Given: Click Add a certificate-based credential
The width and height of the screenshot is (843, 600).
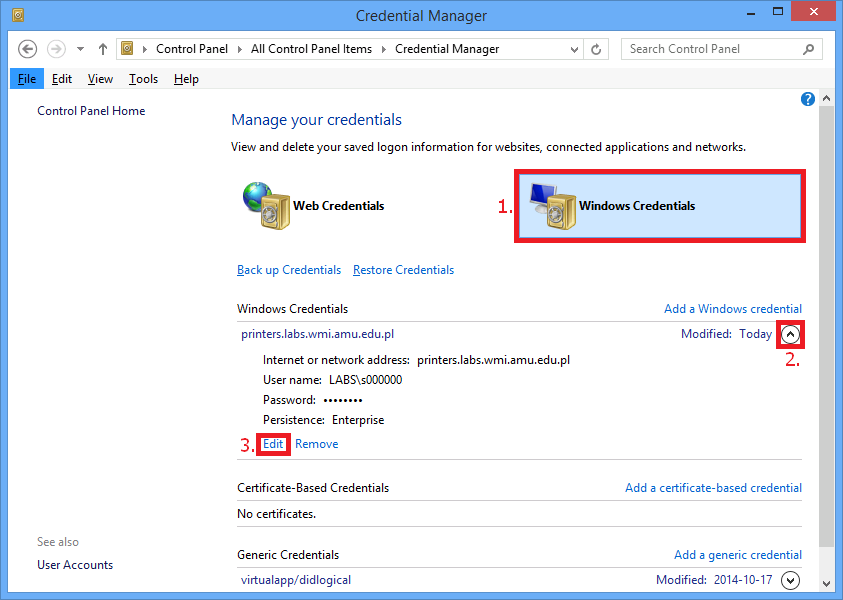Looking at the screenshot, I should (x=713, y=488).
